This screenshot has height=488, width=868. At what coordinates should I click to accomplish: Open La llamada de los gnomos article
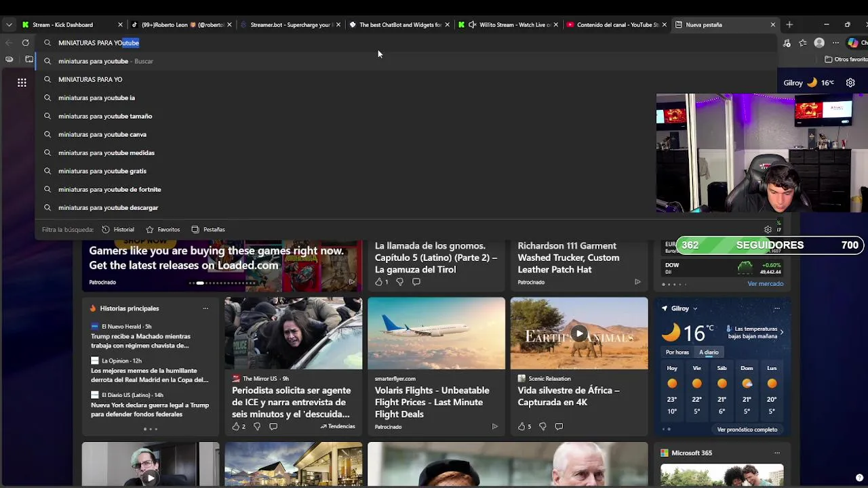[x=436, y=258]
